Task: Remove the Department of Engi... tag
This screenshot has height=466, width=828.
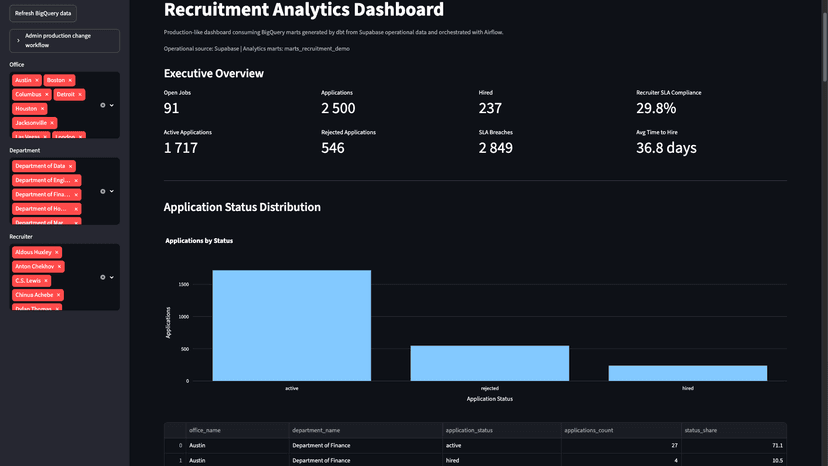Action: pos(76,181)
